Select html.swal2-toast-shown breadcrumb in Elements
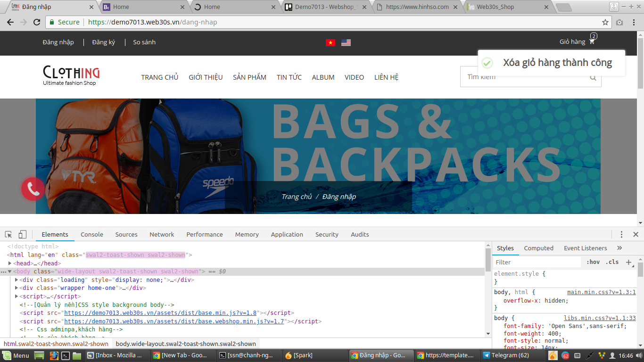This screenshot has width=644, height=362. click(56, 344)
